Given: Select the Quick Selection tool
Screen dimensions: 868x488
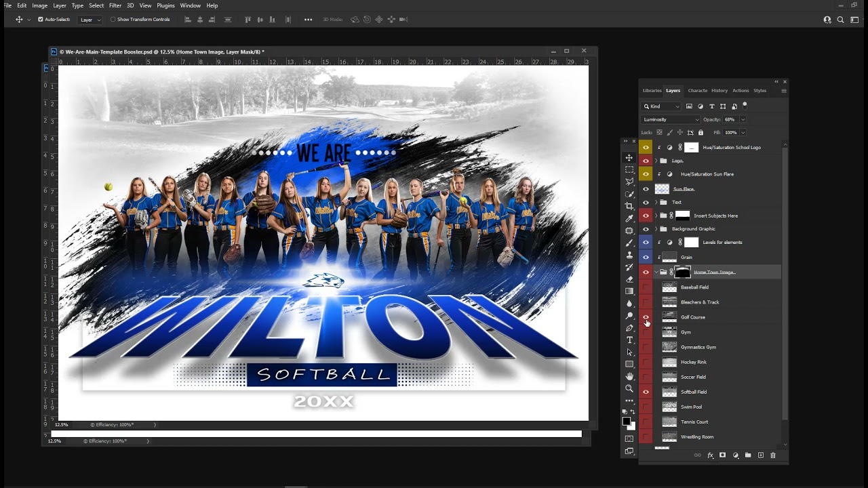Looking at the screenshot, I should click(x=629, y=194).
